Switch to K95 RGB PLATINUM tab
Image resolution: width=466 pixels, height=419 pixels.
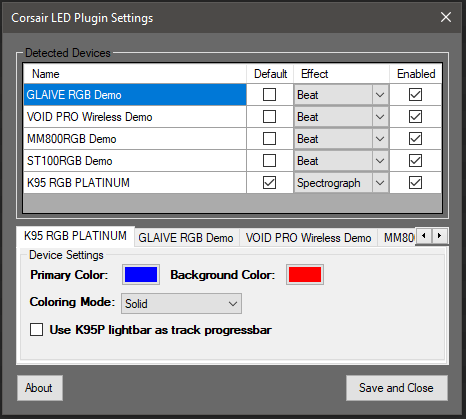click(75, 236)
